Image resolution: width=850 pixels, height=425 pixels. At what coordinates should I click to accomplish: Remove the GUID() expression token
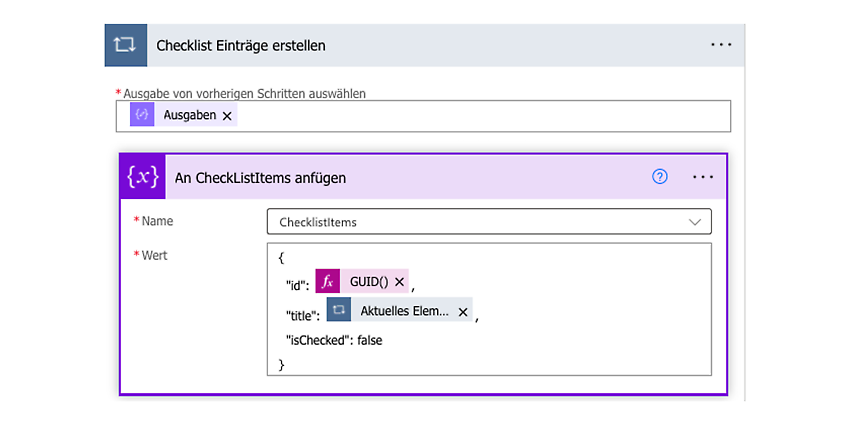(399, 281)
